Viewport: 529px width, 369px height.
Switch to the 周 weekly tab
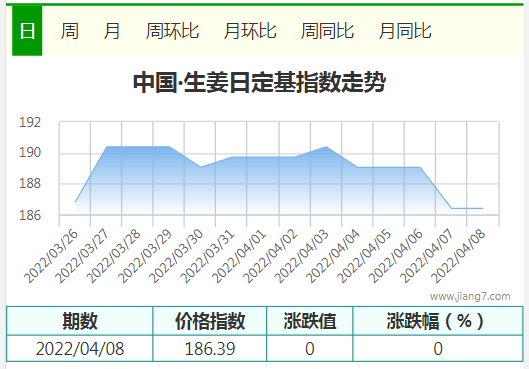[69, 31]
